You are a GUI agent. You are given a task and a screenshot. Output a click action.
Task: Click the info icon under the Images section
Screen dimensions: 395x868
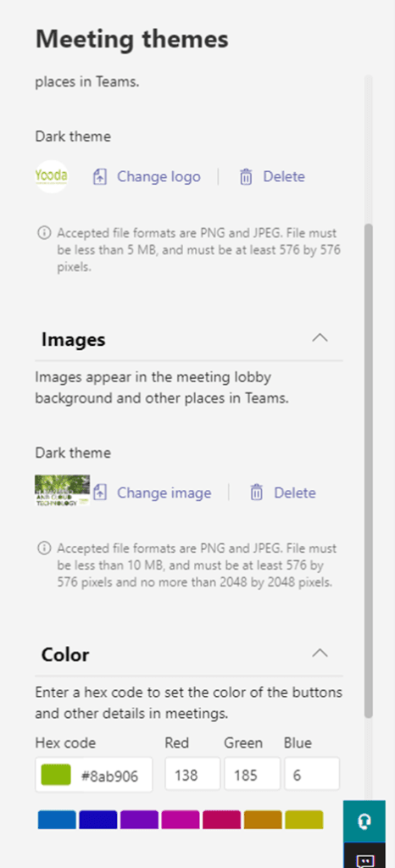(44, 548)
